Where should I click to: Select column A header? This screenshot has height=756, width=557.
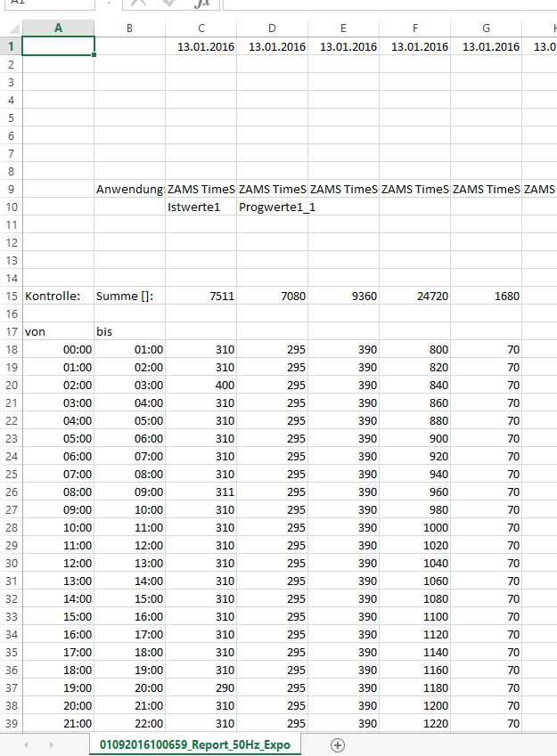point(58,28)
